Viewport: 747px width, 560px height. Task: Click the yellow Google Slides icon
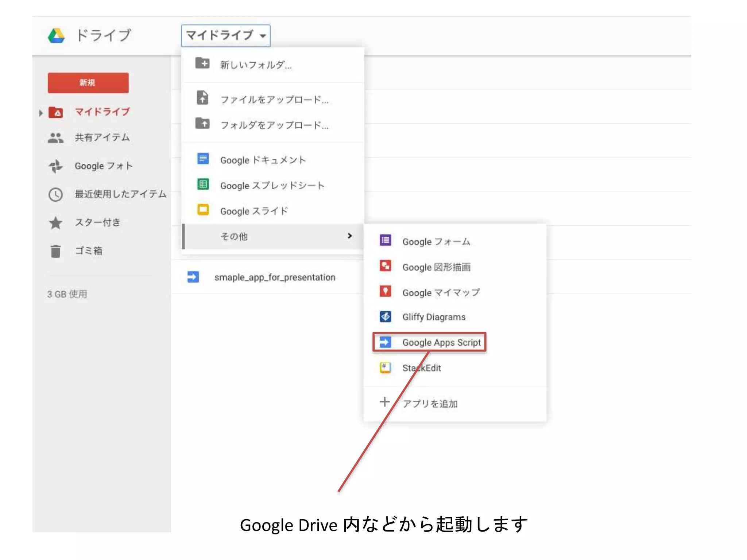coord(203,210)
